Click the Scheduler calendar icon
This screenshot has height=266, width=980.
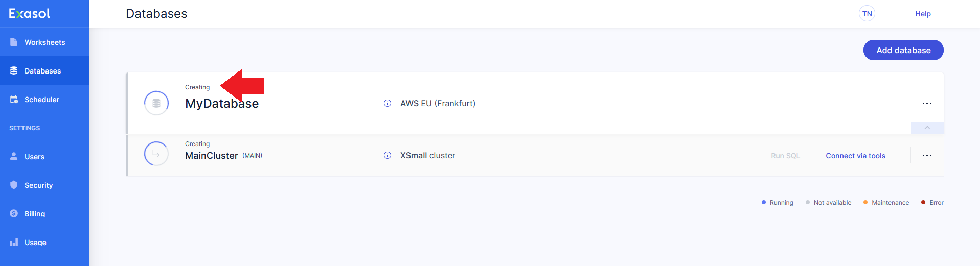14,99
